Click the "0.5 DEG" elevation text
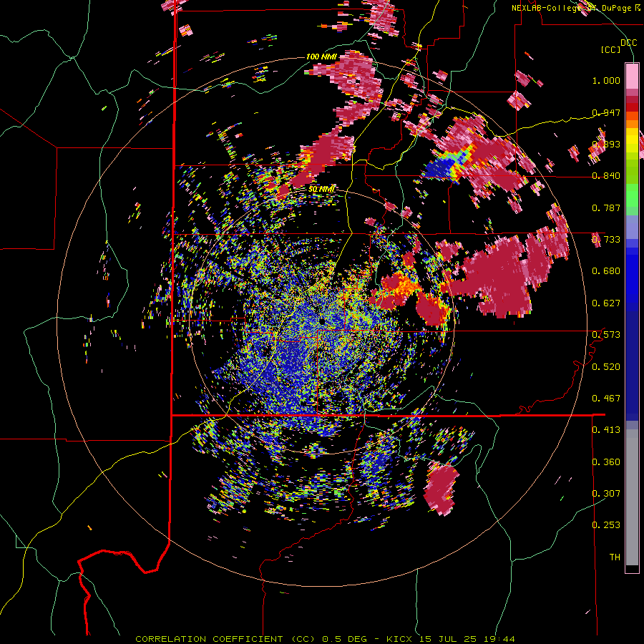 coord(346,639)
